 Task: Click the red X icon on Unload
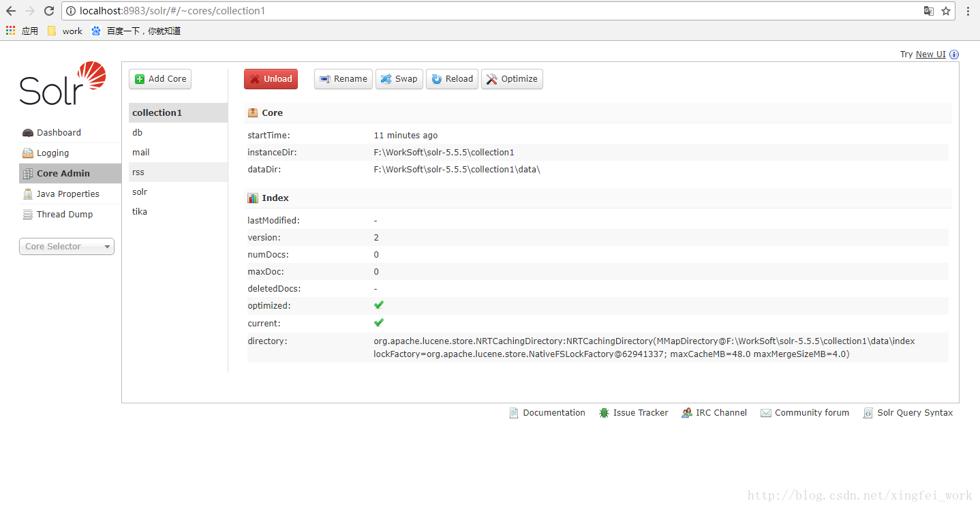[255, 79]
